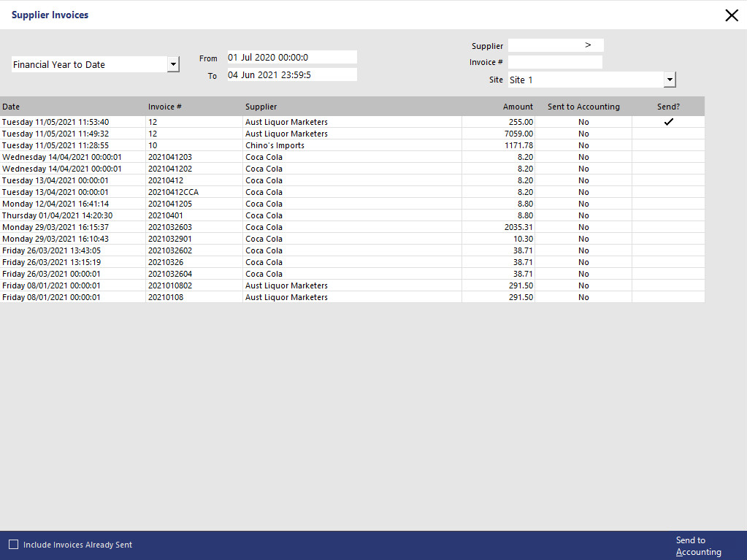
Task: Open the Site selection dropdown
Action: 669,80
